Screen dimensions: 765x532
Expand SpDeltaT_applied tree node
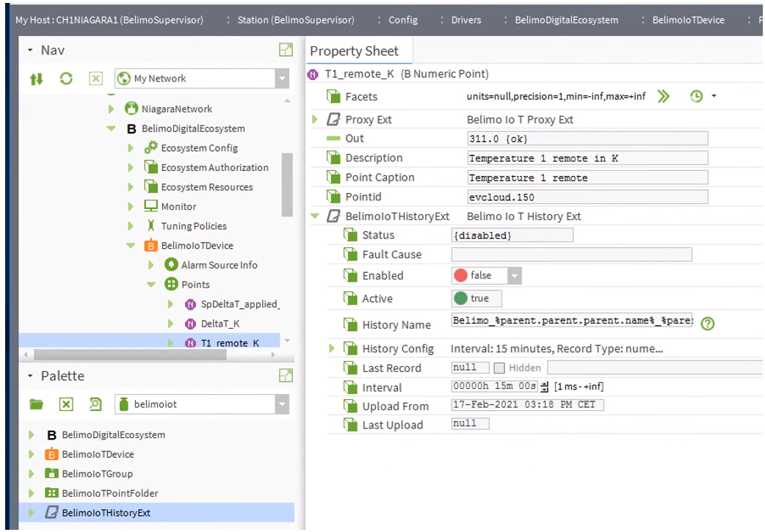pyautogui.click(x=171, y=304)
